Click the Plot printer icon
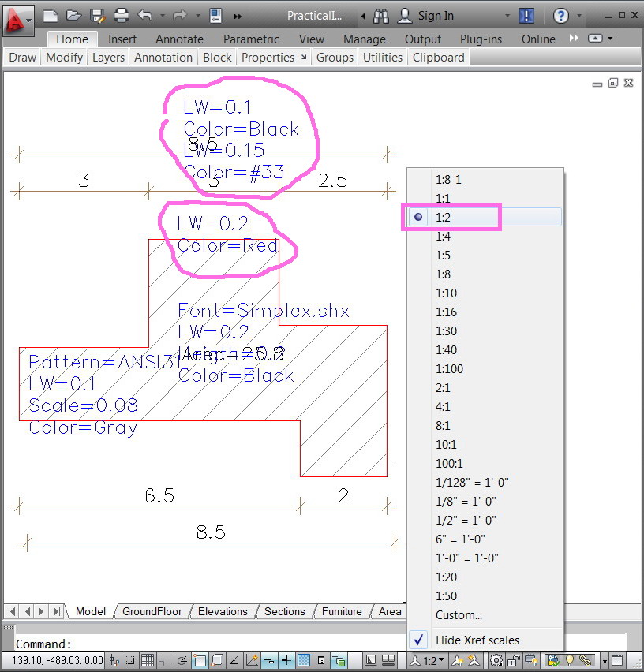This screenshot has height=672, width=644. click(122, 16)
